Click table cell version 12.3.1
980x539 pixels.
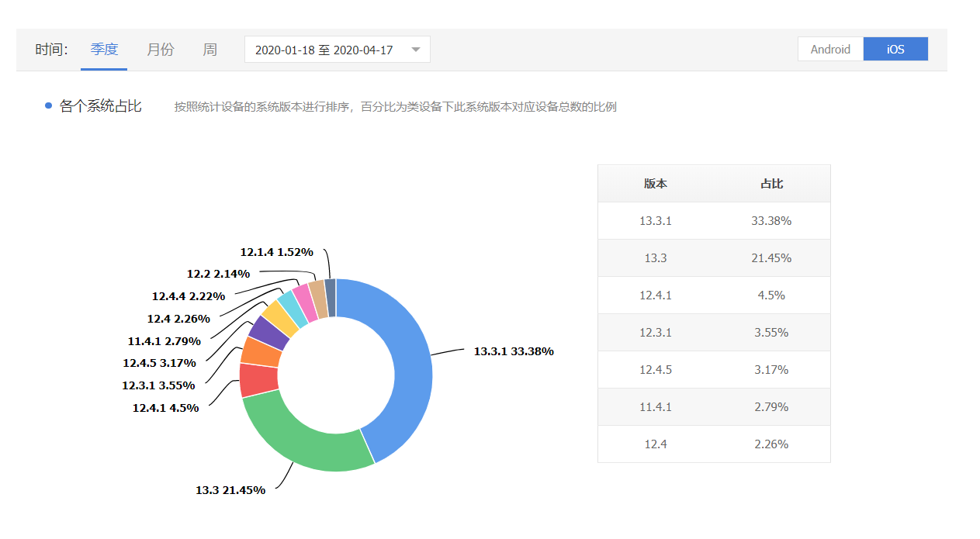point(656,333)
